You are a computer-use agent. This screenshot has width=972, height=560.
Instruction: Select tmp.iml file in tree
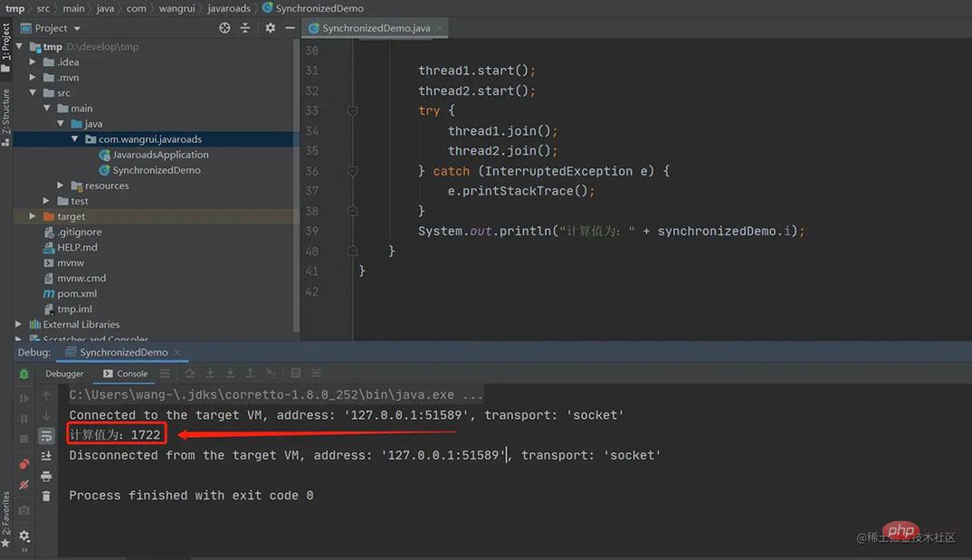click(x=68, y=309)
